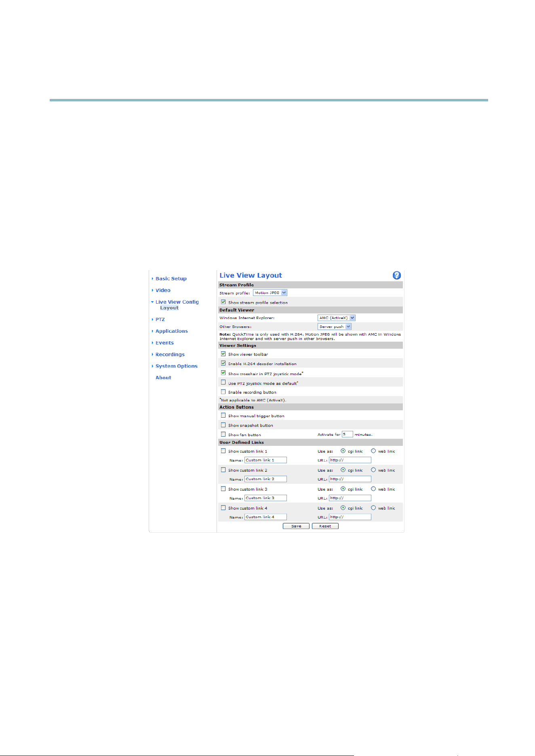Select cgi link for custom link 4
Image resolution: width=535 pixels, height=756 pixels.
tap(343, 508)
